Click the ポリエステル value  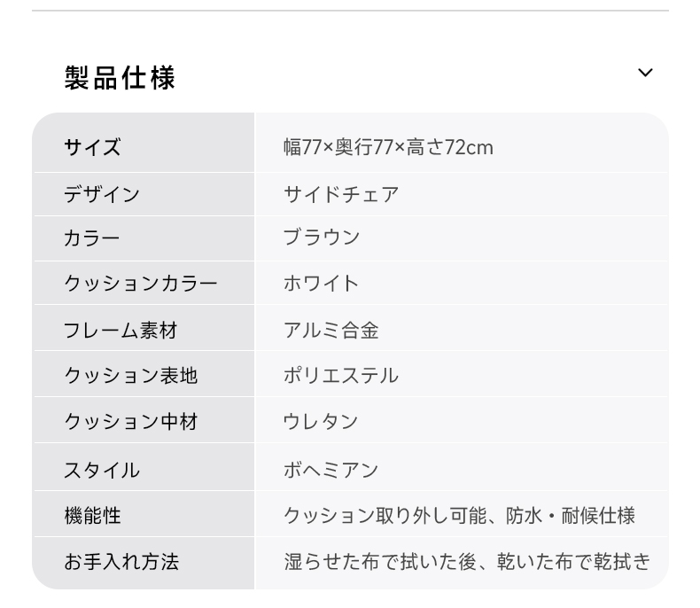341,376
